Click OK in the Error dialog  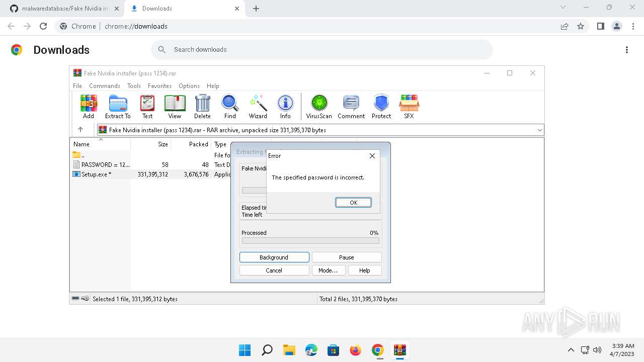click(354, 203)
